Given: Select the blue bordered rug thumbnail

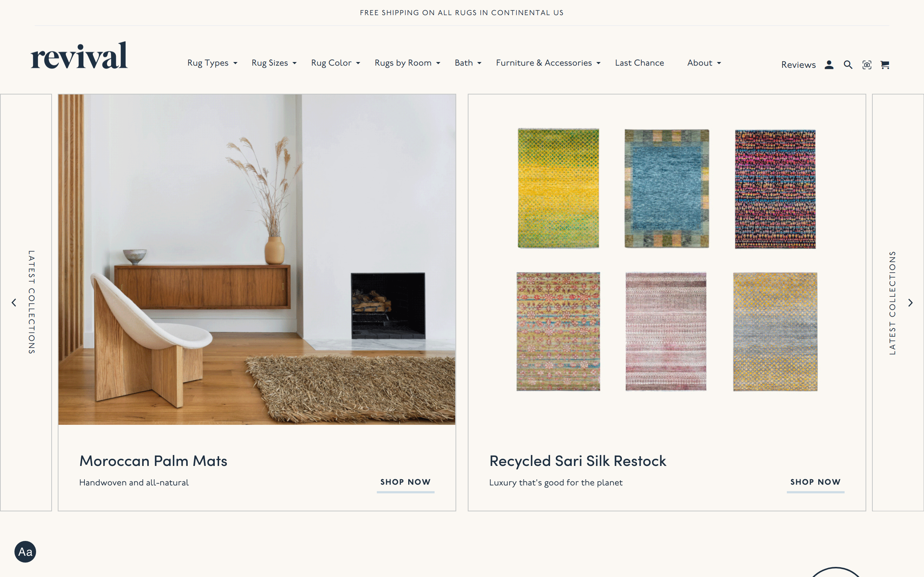Looking at the screenshot, I should point(667,189).
